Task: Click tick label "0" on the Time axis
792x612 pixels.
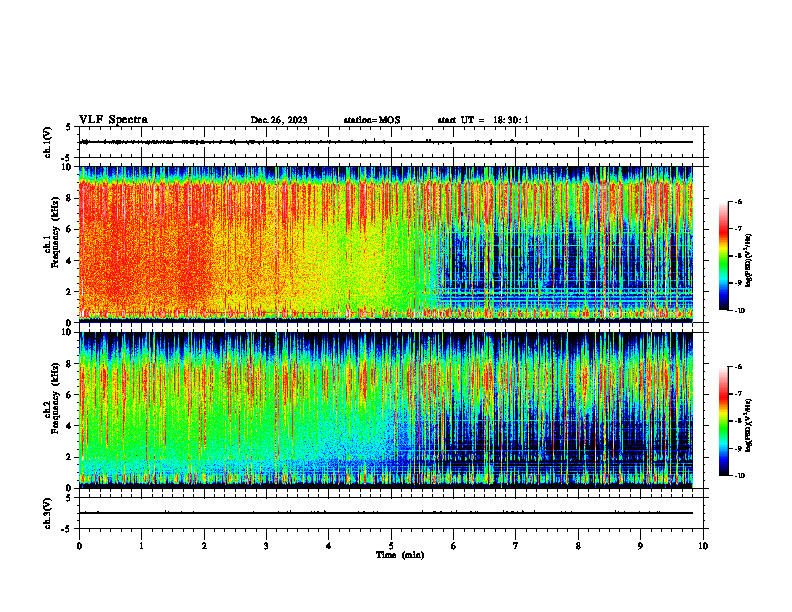Action: point(79,546)
